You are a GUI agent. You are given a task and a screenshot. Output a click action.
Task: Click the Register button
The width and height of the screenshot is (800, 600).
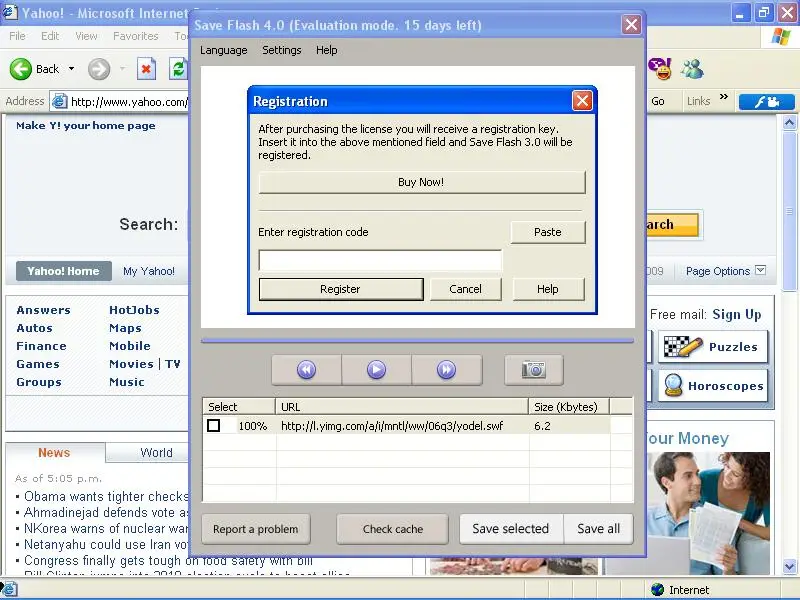341,289
